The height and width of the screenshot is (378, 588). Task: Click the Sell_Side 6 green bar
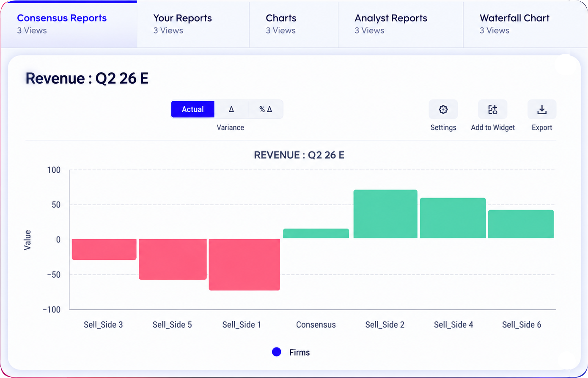[521, 224]
